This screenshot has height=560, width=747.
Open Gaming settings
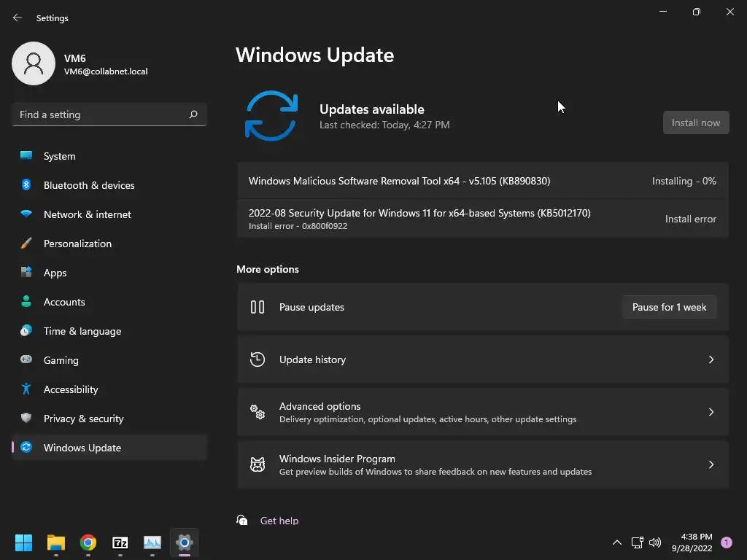(109, 360)
